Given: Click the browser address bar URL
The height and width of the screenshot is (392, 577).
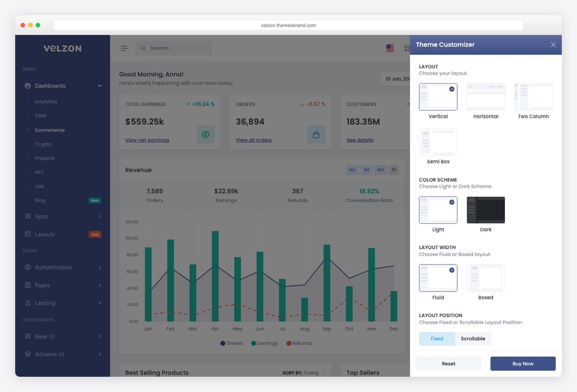Looking at the screenshot, I should 288,25.
